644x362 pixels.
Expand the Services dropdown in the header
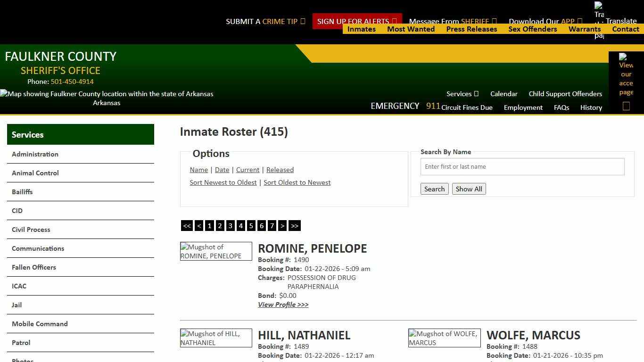(462, 94)
